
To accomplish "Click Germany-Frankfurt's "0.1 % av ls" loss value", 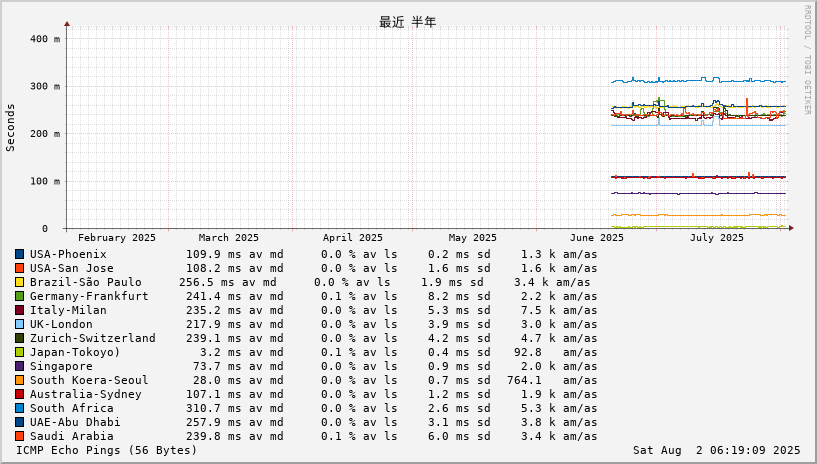I will [359, 296].
